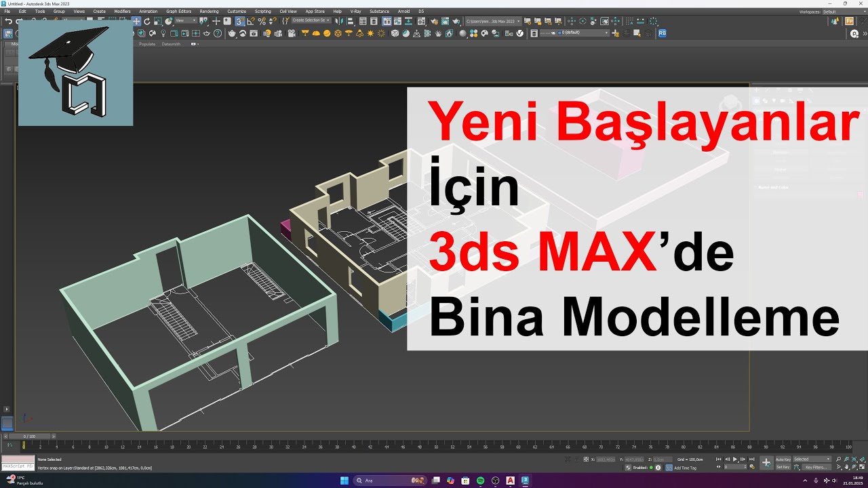The width and height of the screenshot is (868, 488).
Task: Select the Rotate transform tool
Action: point(147,21)
